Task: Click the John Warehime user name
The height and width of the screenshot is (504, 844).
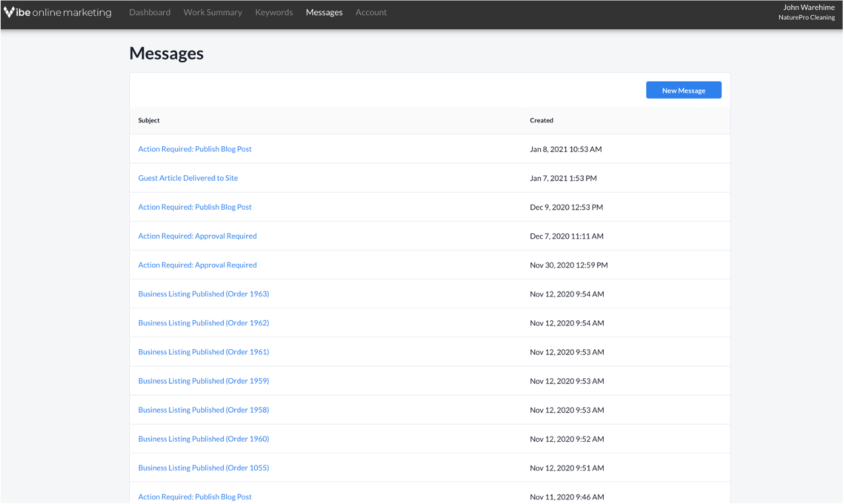Action: point(808,7)
